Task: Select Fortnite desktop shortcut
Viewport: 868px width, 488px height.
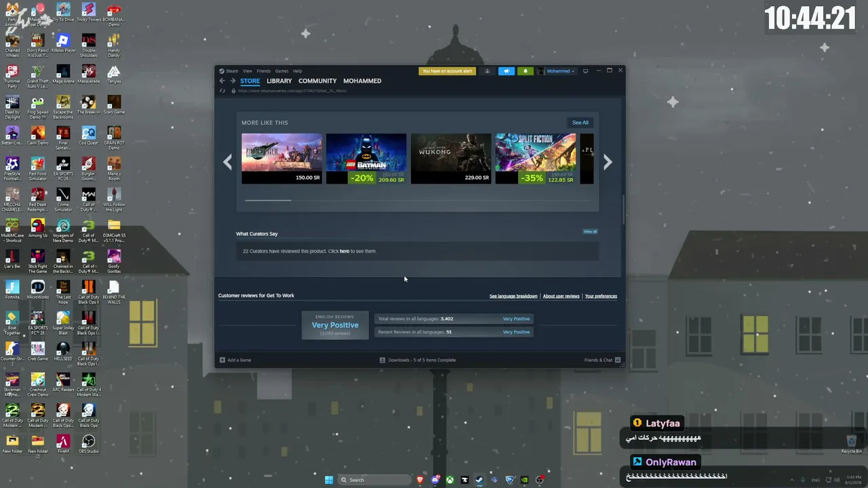Action: coord(12,290)
